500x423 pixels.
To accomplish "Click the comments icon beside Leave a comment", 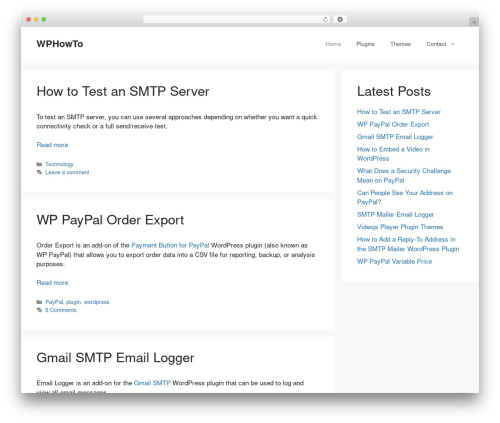I will coord(39,172).
